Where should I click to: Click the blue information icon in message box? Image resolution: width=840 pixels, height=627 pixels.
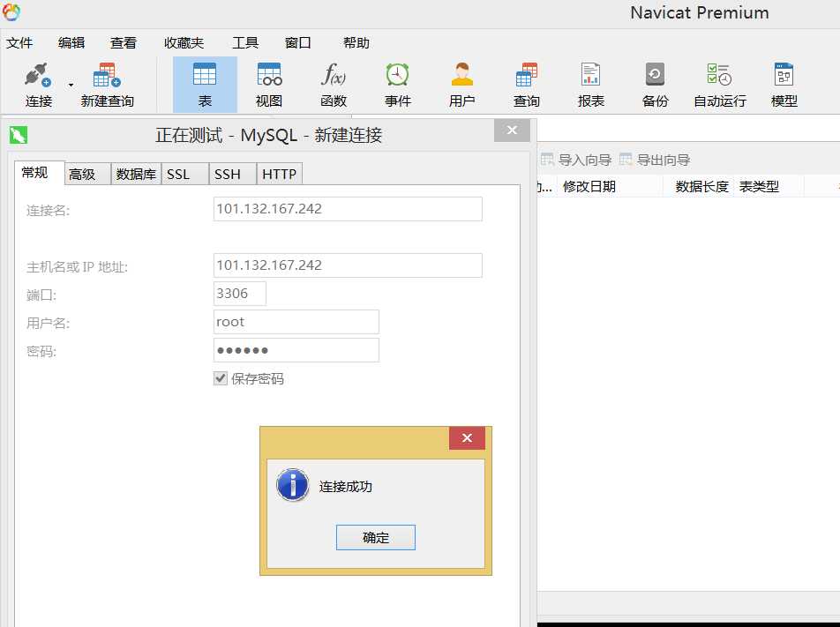(x=293, y=485)
